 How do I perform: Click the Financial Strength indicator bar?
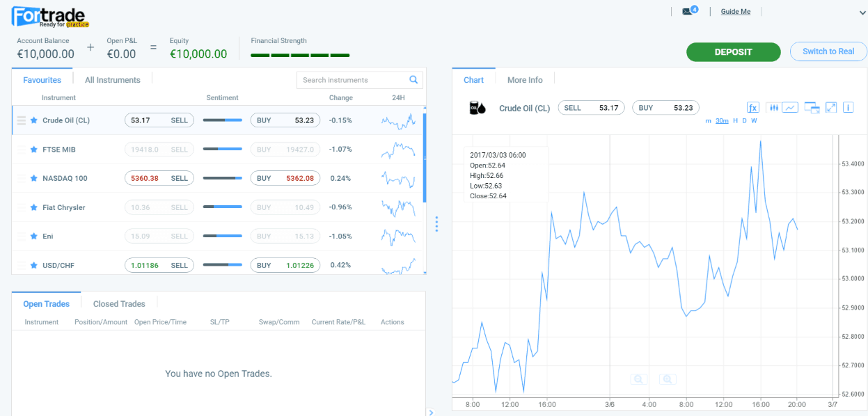[300, 56]
